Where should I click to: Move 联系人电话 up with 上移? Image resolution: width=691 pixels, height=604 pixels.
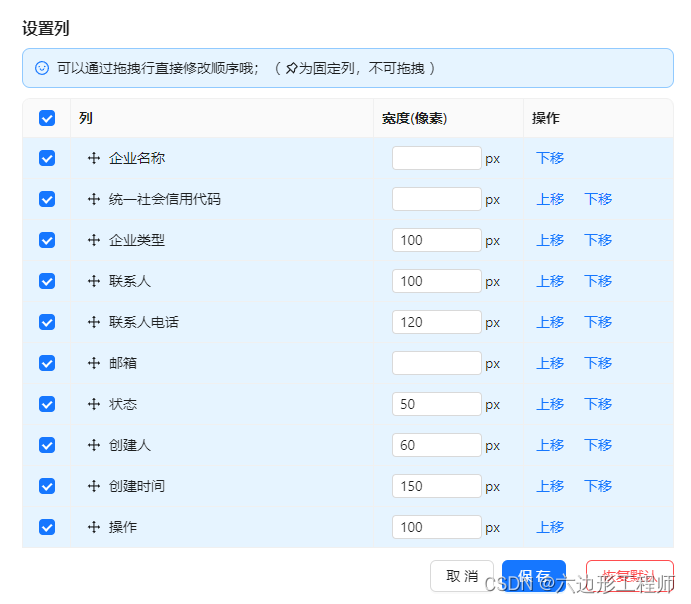tap(550, 322)
